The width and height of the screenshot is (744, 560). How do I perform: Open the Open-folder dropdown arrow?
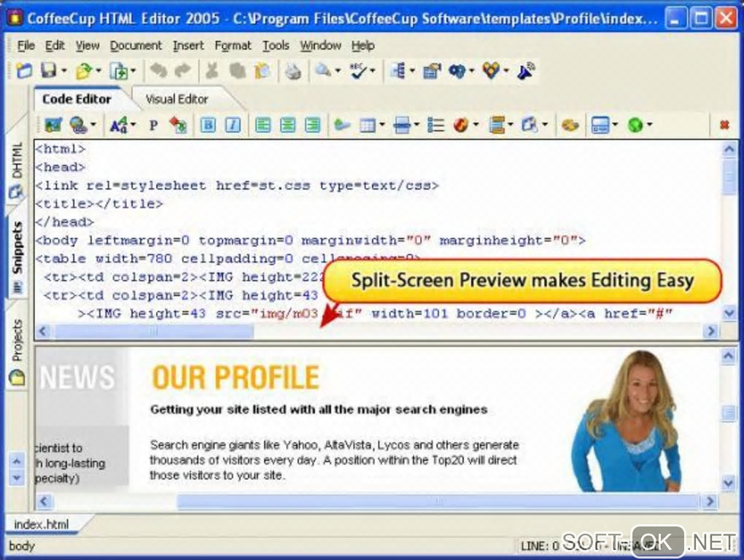98,71
